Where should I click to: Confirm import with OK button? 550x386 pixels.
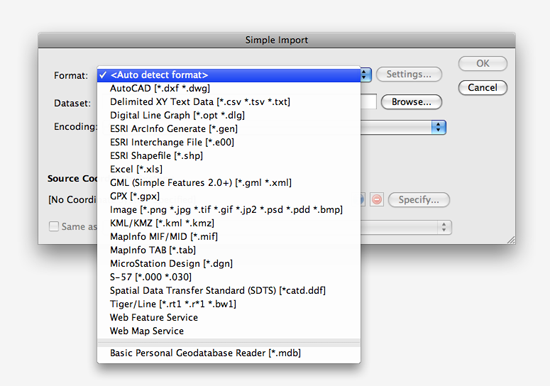pyautogui.click(x=483, y=64)
